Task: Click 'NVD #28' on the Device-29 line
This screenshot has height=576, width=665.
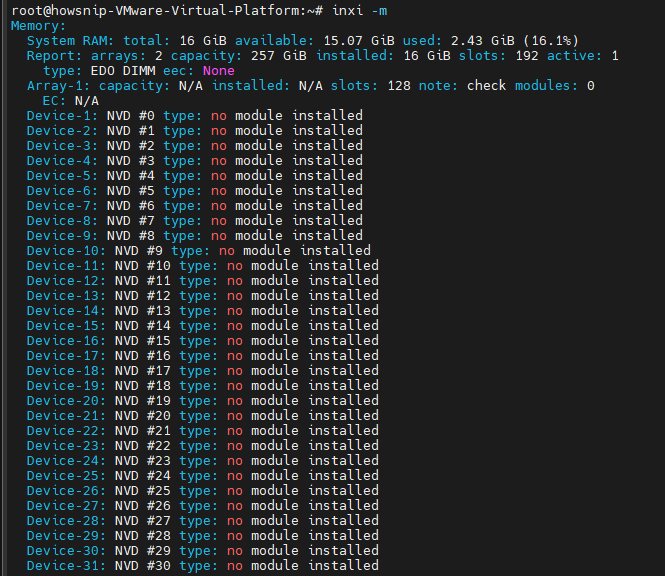Action: pos(142,536)
